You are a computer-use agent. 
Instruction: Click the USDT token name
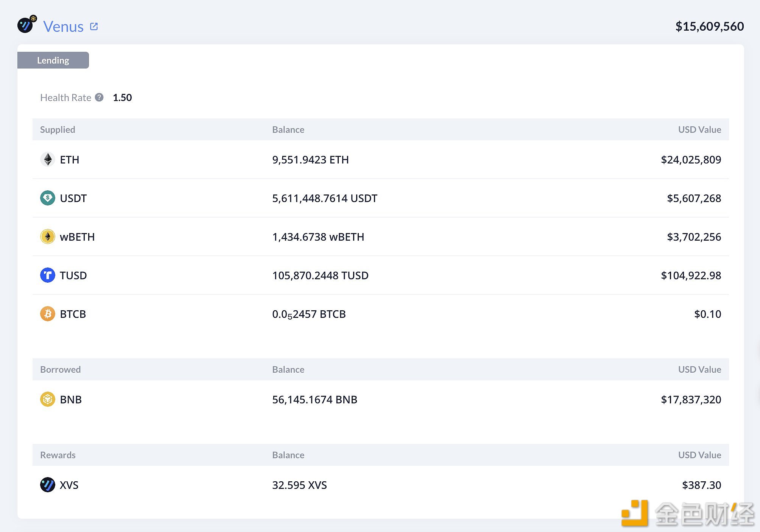[73, 198]
